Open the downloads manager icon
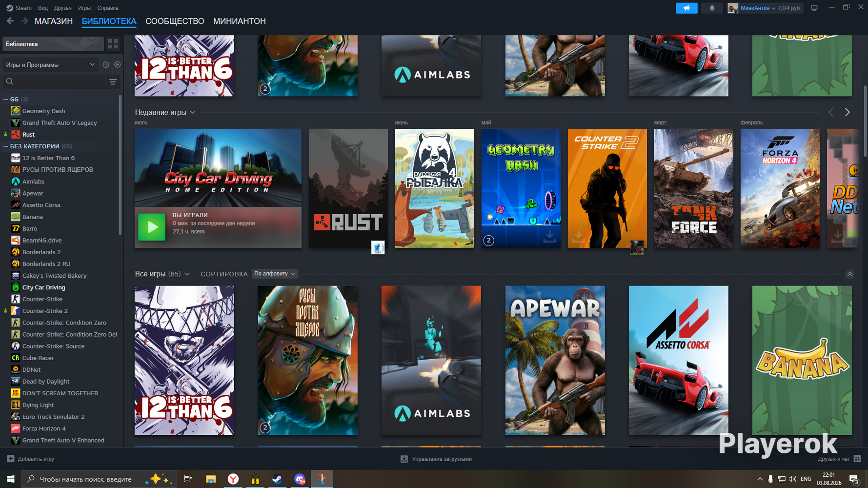868x488 pixels. click(x=404, y=459)
